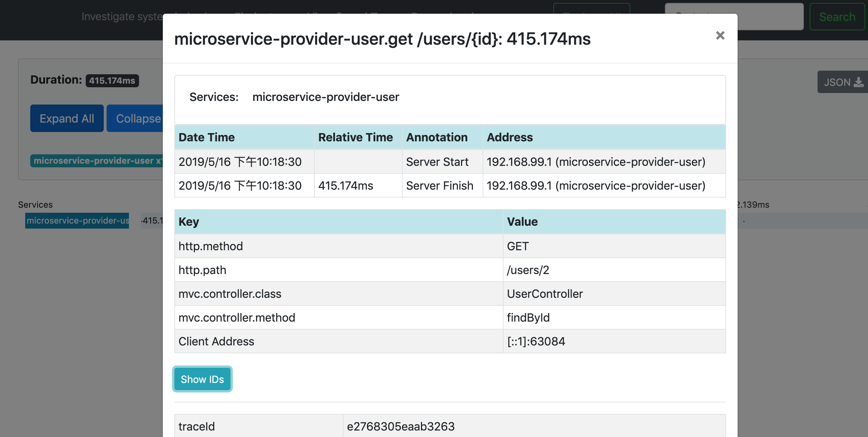
Task: Close the span detail dialog
Action: pos(720,35)
